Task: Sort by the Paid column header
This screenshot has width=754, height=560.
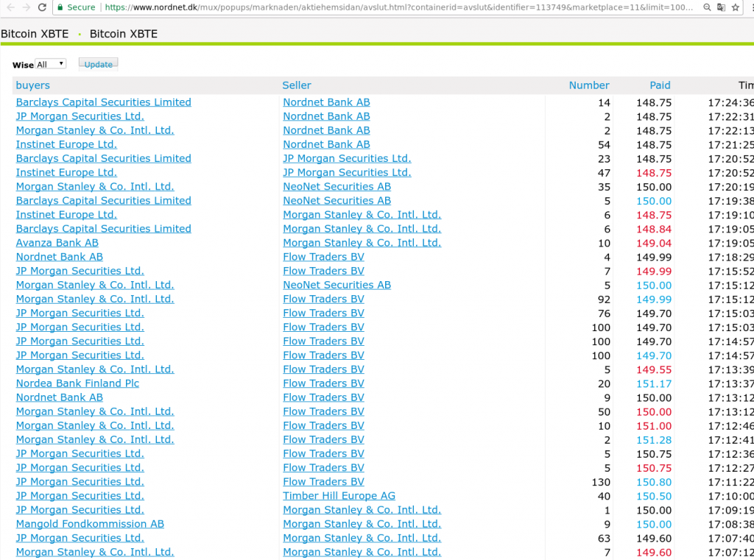Action: [660, 85]
